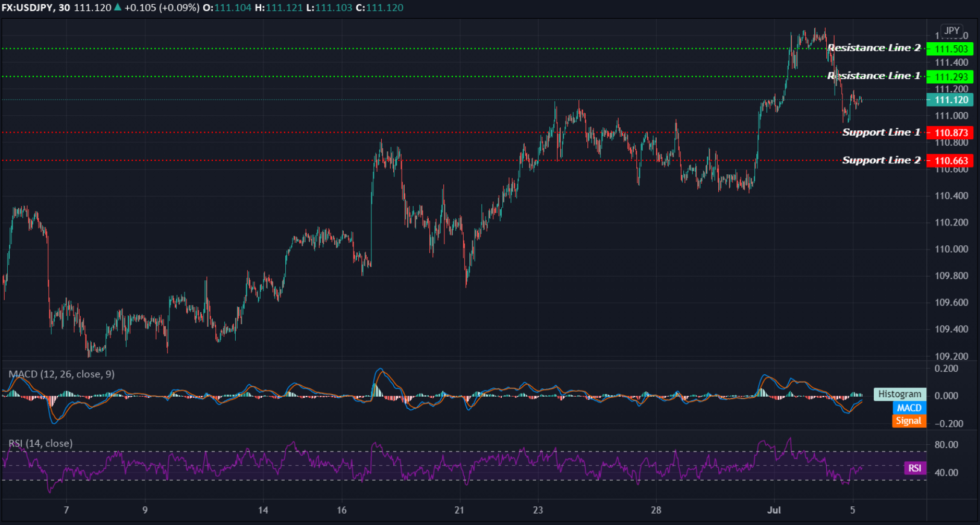Click the blue MACD legend label
The height and width of the screenshot is (525, 980).
point(909,408)
